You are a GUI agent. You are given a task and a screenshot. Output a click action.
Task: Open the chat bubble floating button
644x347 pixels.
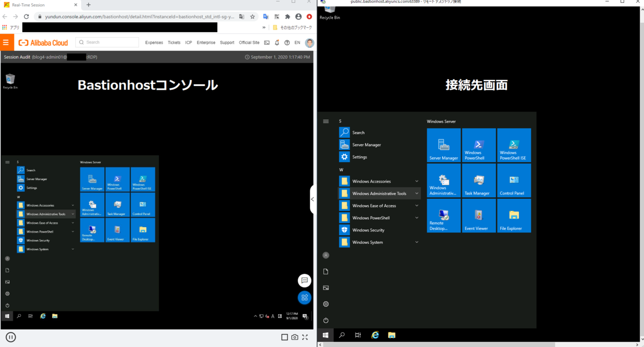[304, 280]
